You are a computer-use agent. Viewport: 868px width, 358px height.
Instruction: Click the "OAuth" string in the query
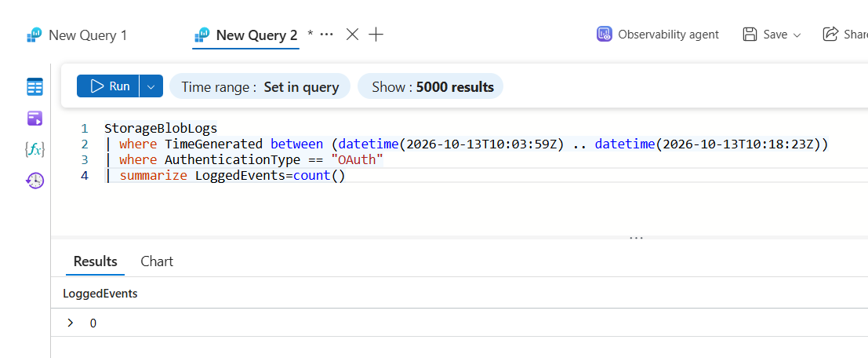(x=357, y=160)
